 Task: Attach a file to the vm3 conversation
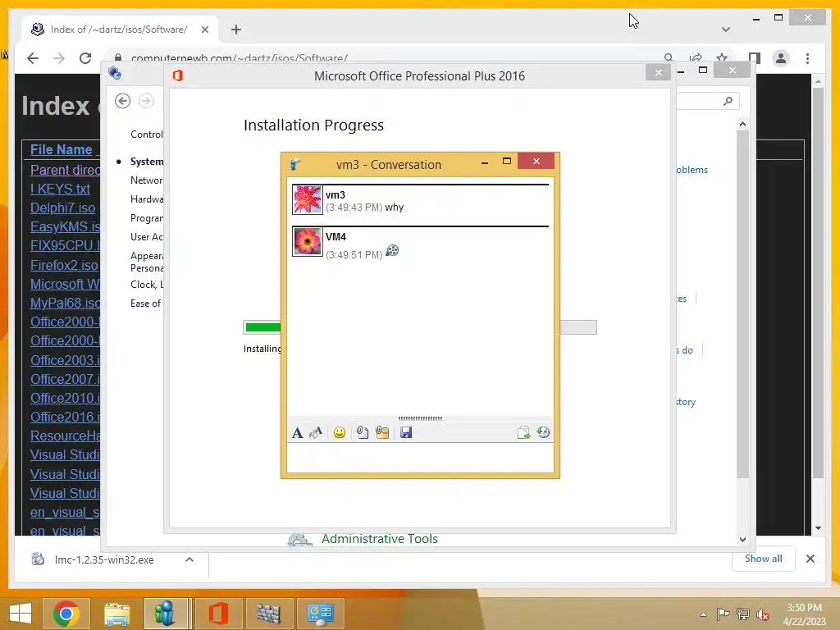click(x=362, y=432)
